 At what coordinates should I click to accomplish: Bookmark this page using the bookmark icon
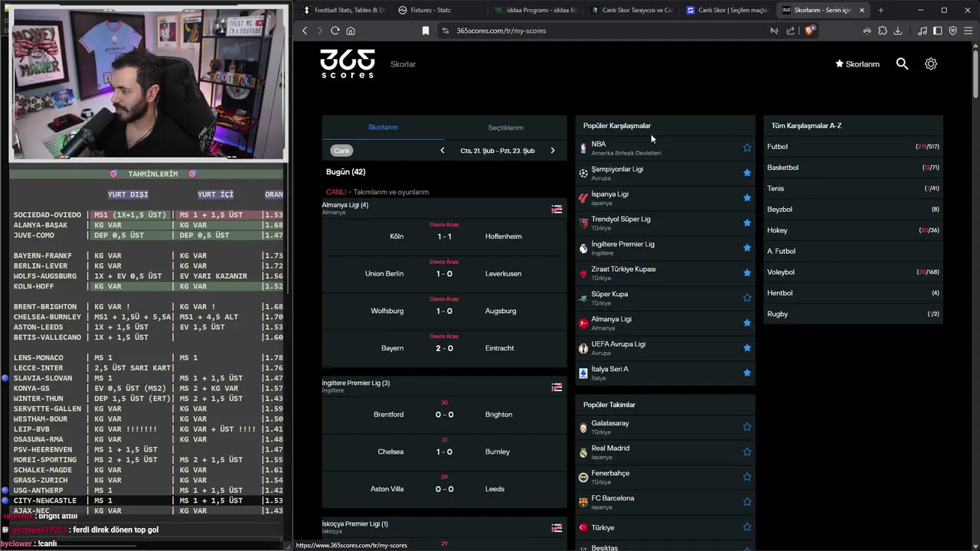tap(426, 31)
